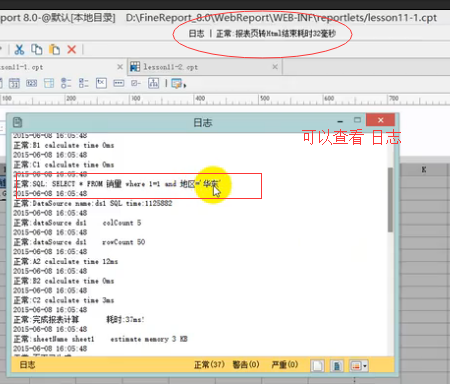Viewport: 450px width, 384px height.
Task: Filter log by 严重(0) entries
Action: (285, 365)
